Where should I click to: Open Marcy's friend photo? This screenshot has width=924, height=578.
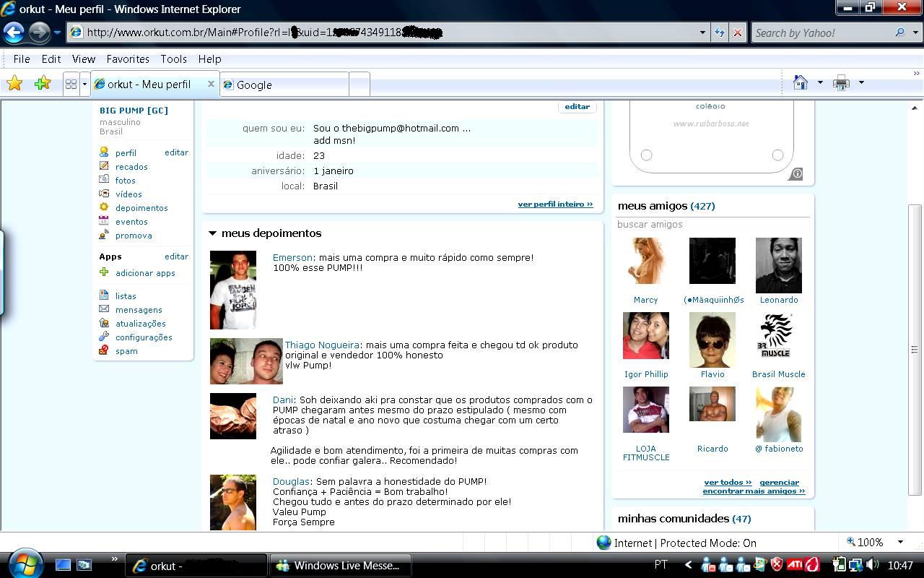pyautogui.click(x=645, y=261)
